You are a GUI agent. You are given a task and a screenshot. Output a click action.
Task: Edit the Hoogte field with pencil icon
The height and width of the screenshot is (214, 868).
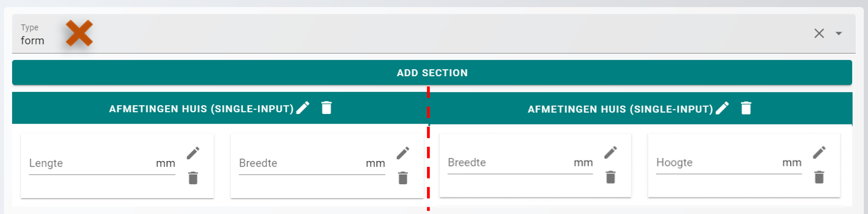click(x=819, y=152)
